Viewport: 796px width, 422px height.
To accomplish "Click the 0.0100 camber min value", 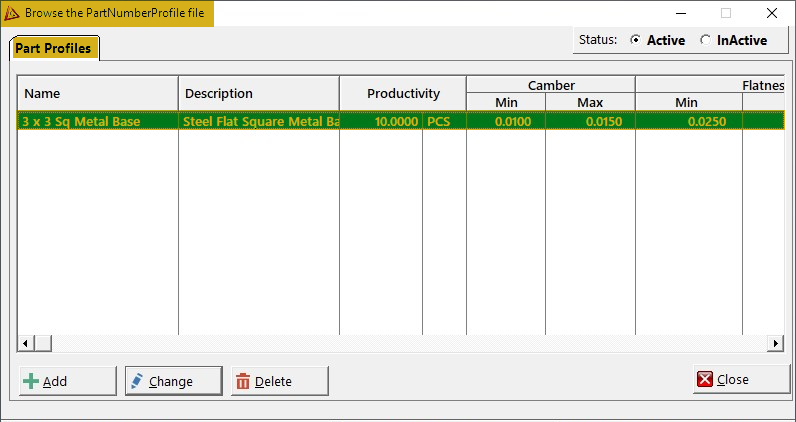I will tap(506, 121).
